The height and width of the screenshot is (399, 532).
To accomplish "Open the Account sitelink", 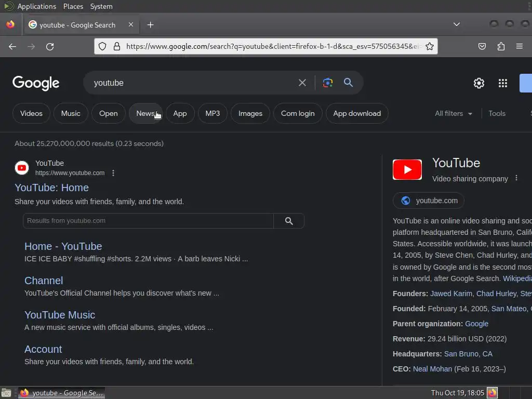I will [x=43, y=349].
